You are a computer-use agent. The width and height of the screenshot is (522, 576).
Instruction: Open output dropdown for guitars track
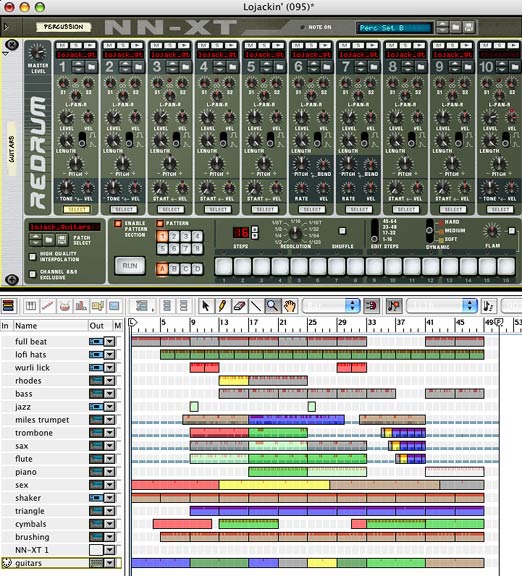[x=109, y=563]
